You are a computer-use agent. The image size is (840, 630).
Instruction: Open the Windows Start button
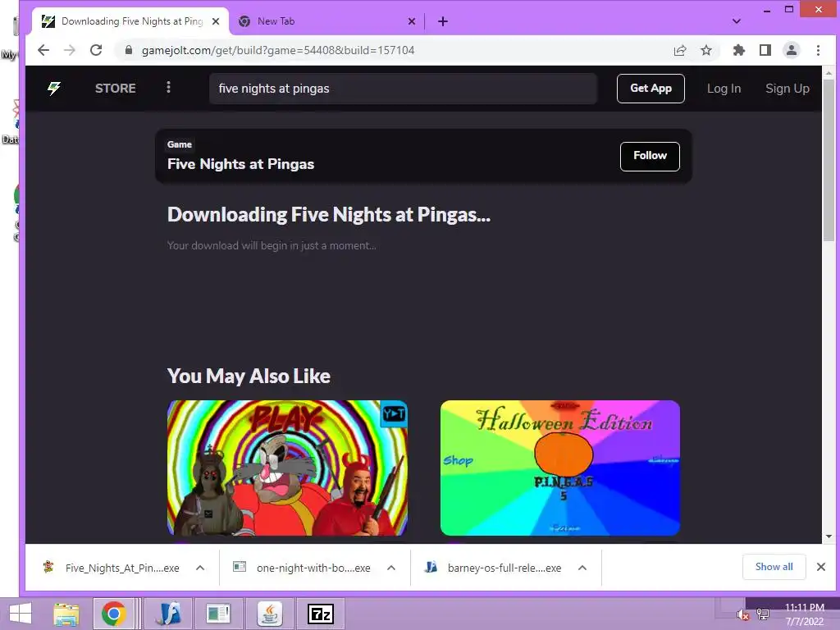click(21, 614)
